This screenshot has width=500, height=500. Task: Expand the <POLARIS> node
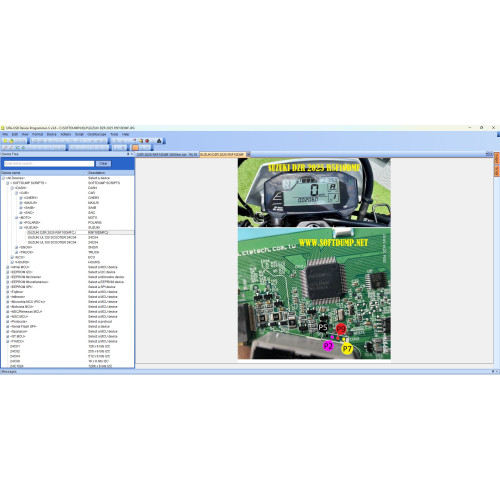tap(21, 222)
